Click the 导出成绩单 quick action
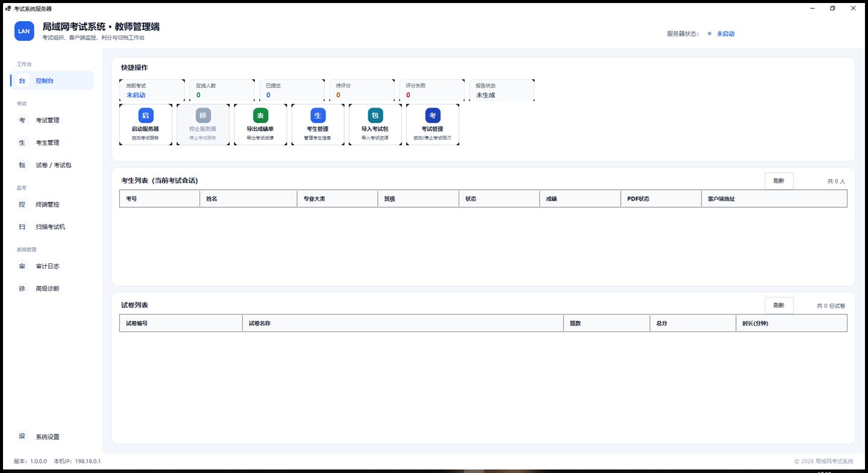The image size is (868, 473). (x=260, y=125)
